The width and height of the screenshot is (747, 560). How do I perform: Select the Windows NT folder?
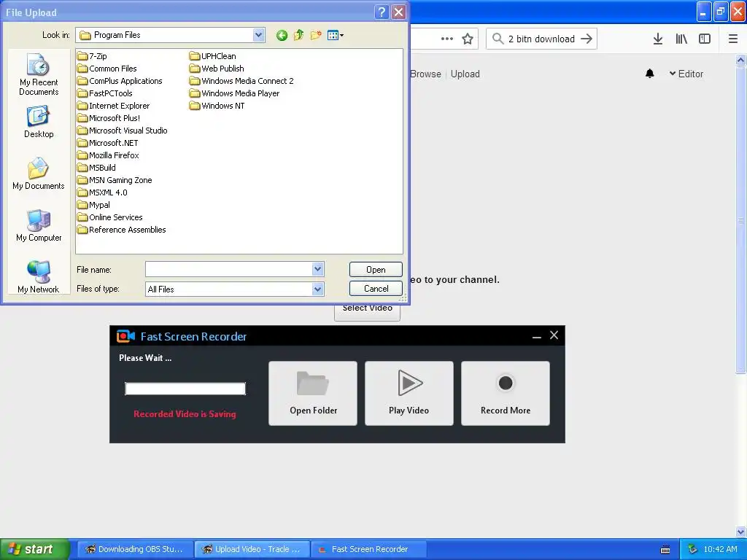pyautogui.click(x=217, y=106)
